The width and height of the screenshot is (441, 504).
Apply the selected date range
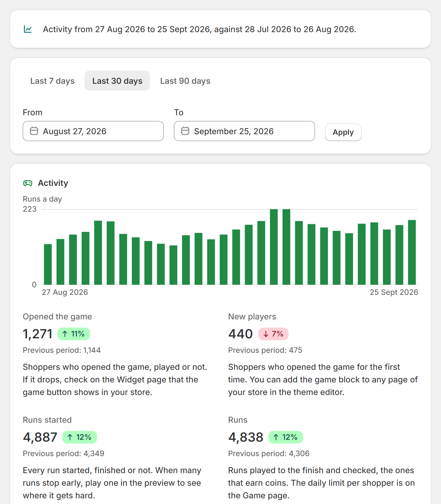click(343, 132)
